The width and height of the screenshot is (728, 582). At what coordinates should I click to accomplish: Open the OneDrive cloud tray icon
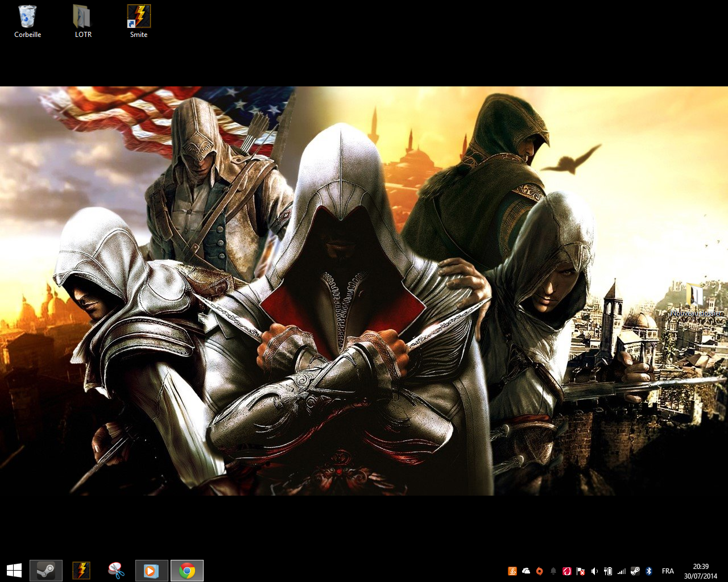point(526,571)
